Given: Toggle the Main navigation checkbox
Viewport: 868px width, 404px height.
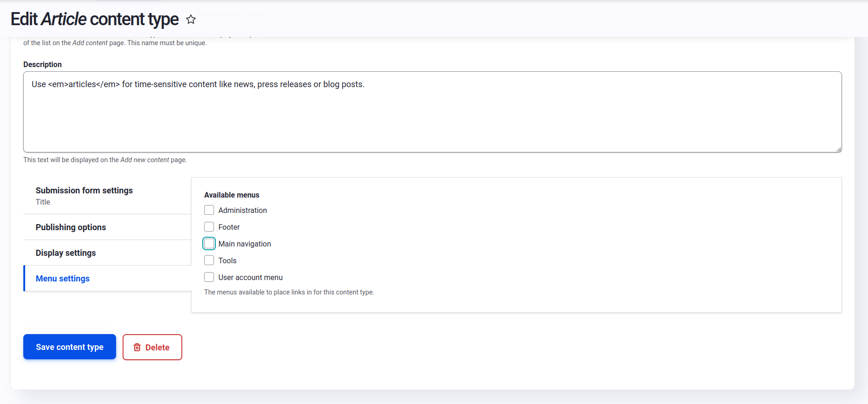Looking at the screenshot, I should (x=209, y=244).
